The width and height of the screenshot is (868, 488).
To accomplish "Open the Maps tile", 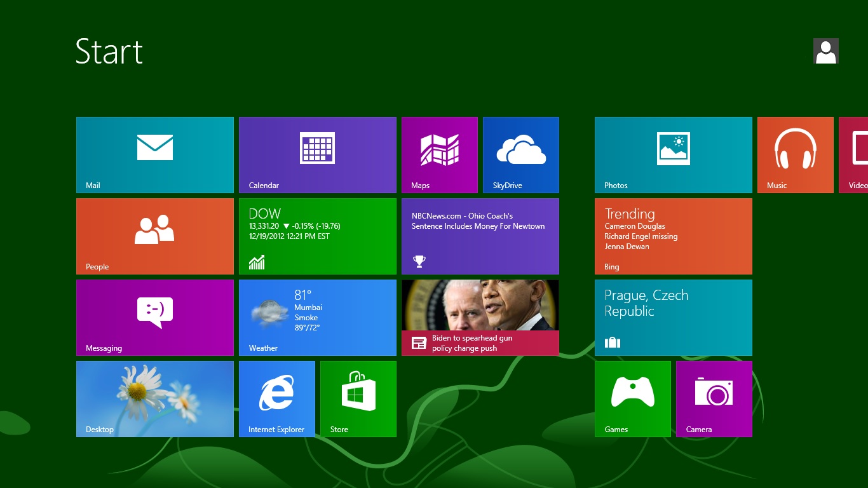I will coord(439,154).
